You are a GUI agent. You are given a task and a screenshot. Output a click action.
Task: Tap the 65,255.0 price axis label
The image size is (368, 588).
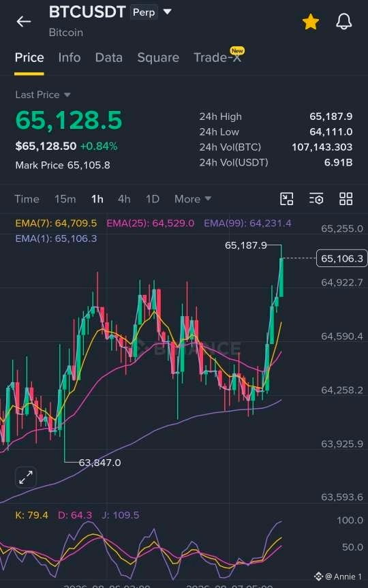pos(342,229)
